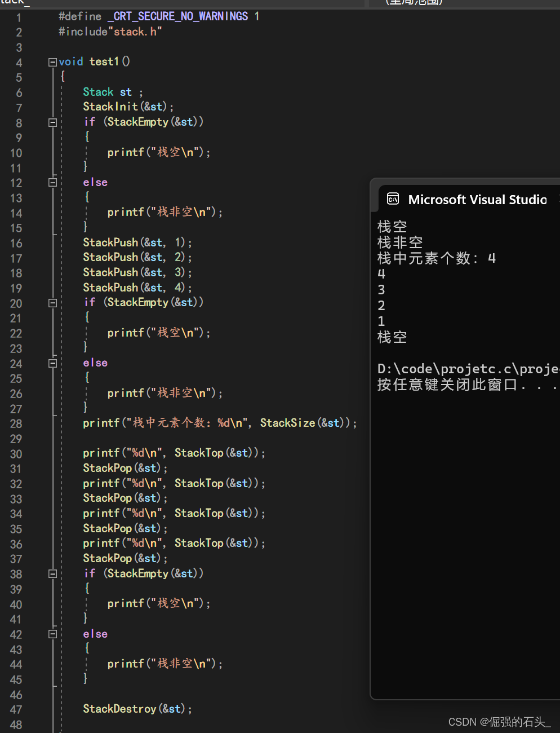Click StackPop on line 31
Viewport: 560px width, 733px height.
tap(108, 468)
